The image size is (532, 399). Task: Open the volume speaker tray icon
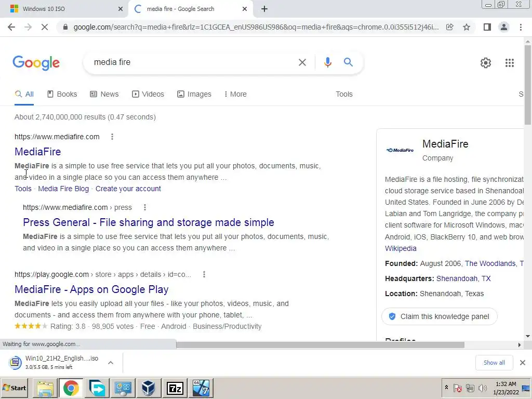(482, 388)
